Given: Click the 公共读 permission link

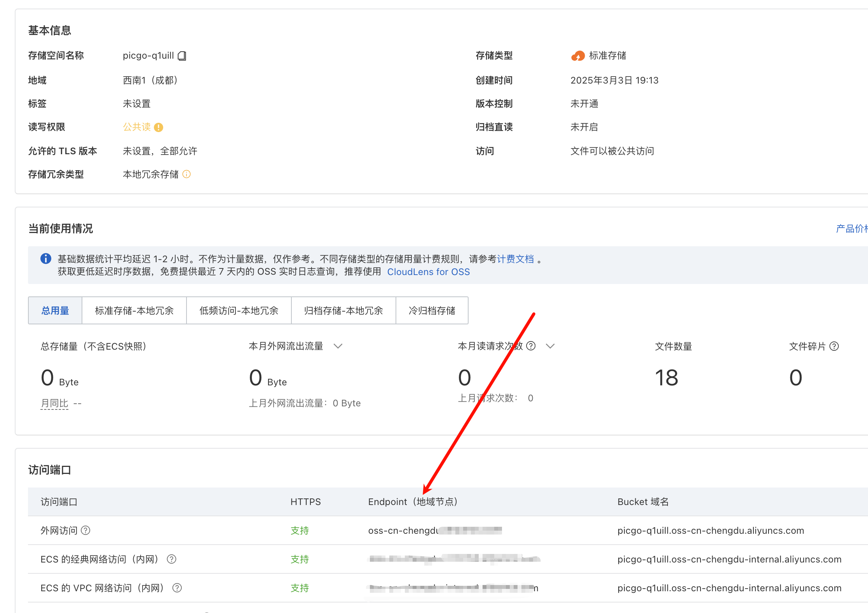Looking at the screenshot, I should [137, 127].
